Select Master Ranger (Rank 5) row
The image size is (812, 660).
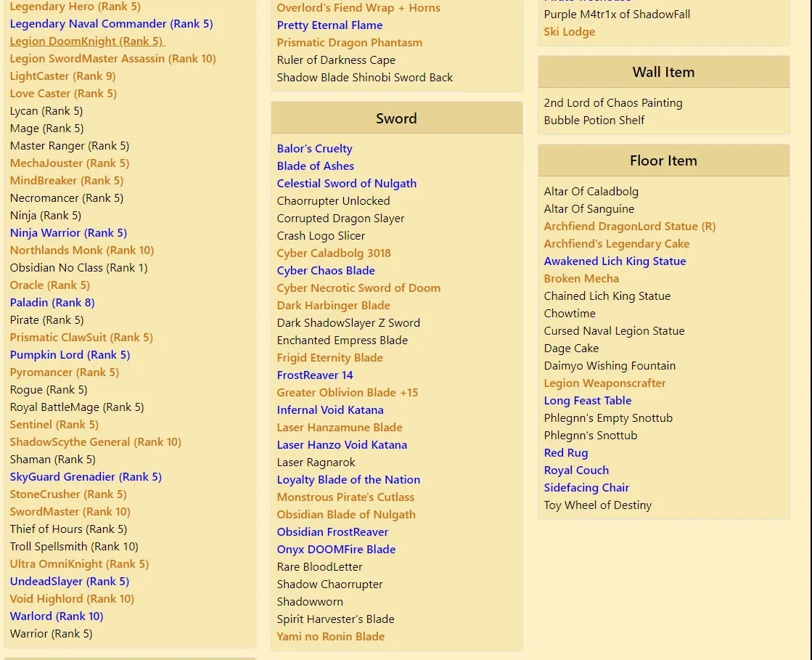(x=70, y=146)
